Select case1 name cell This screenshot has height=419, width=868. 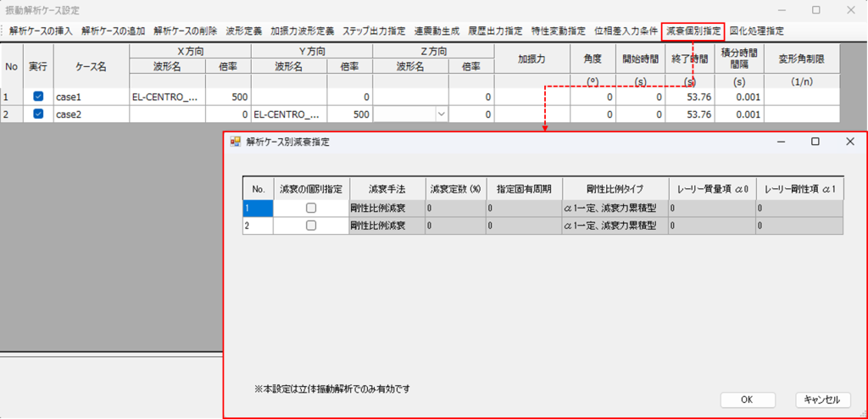point(91,98)
